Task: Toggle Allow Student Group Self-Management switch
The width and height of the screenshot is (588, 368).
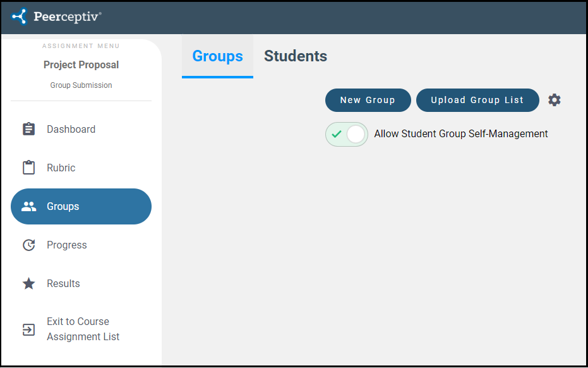Action: [x=347, y=134]
